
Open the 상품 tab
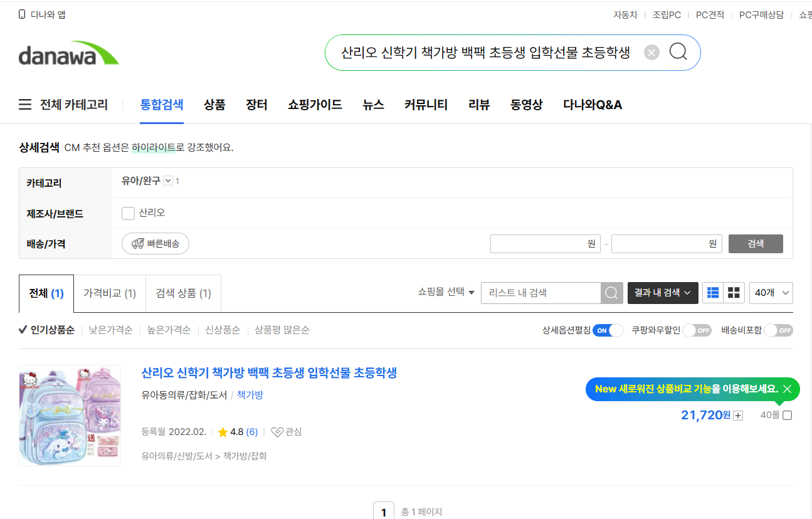tap(214, 105)
